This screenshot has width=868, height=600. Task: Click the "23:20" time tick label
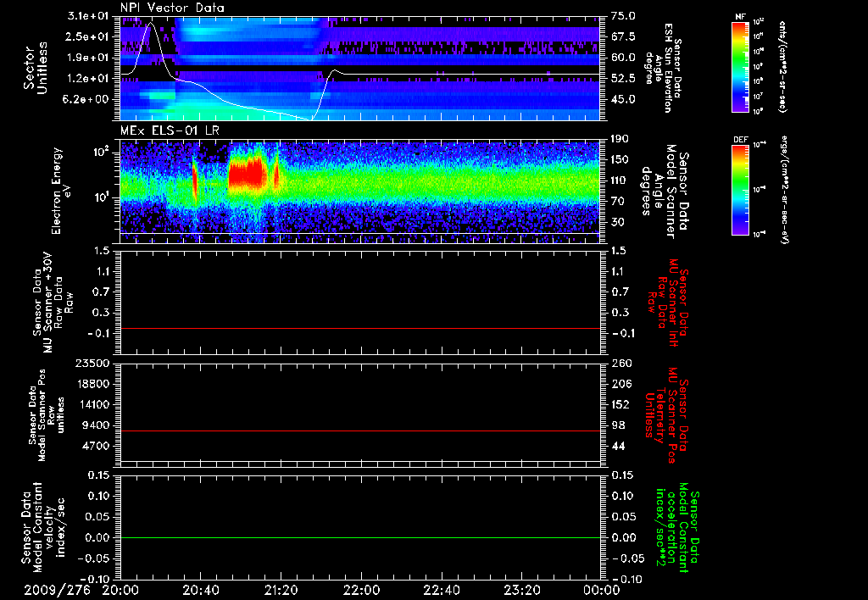pyautogui.click(x=522, y=590)
